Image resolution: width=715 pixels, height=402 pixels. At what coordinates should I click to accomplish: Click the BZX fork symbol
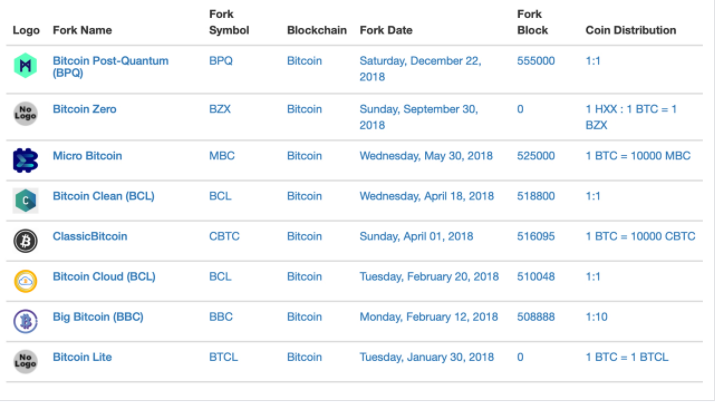220,109
